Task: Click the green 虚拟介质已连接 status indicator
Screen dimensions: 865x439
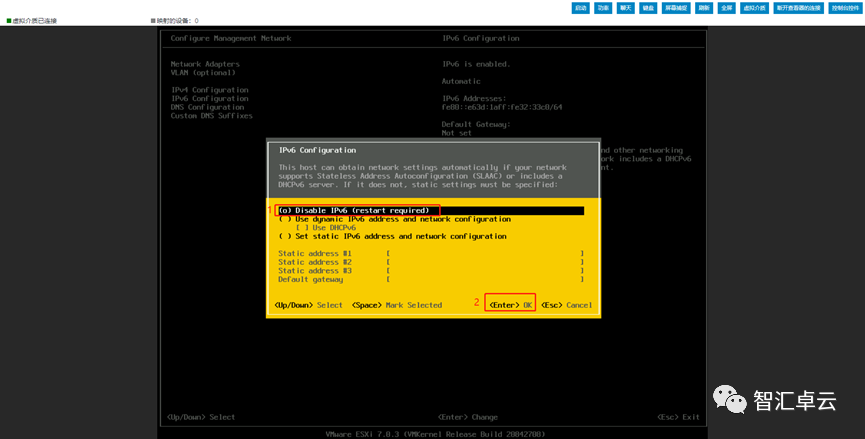Action: coord(32,21)
